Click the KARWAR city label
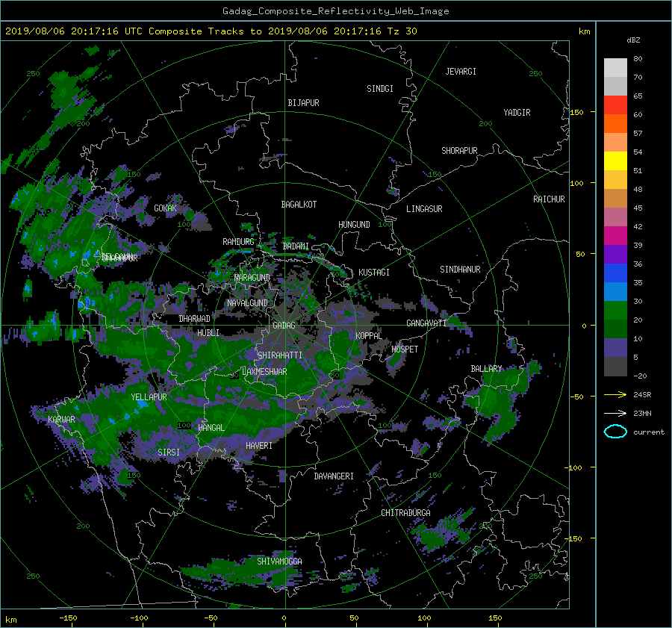Screen dimensions: 672x628 point(61,420)
